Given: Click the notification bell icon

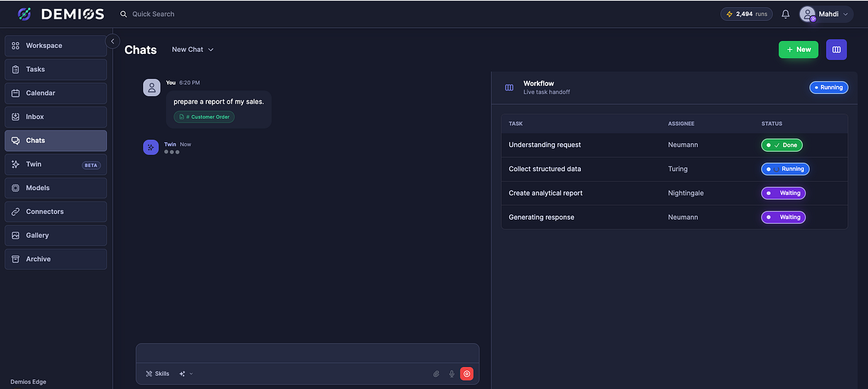Looking at the screenshot, I should [786, 14].
